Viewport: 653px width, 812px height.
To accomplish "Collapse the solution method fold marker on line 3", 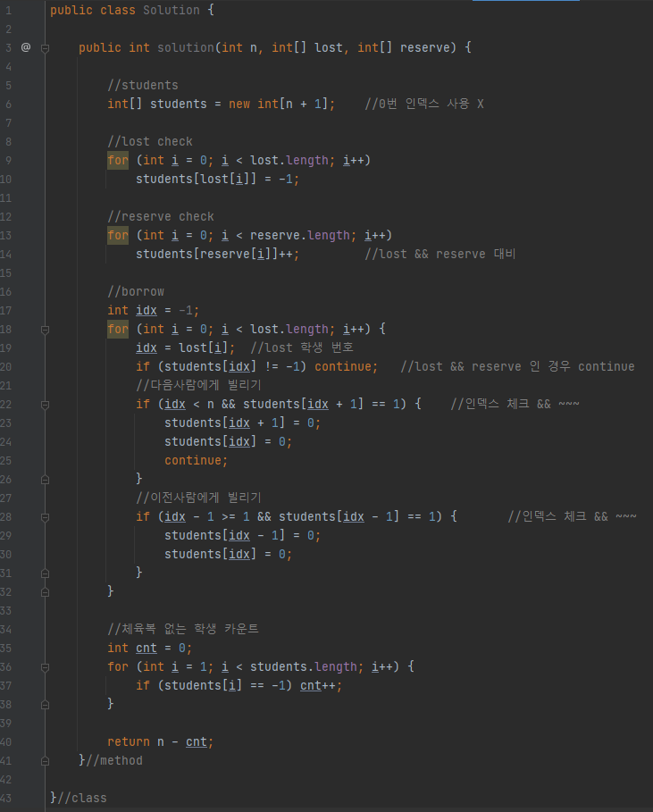I will pos(45,48).
